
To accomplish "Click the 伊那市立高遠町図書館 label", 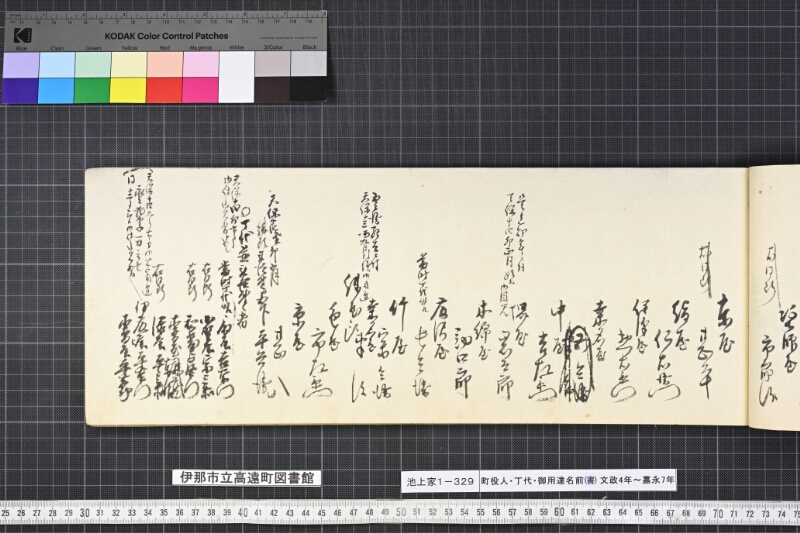I will point(247,477).
